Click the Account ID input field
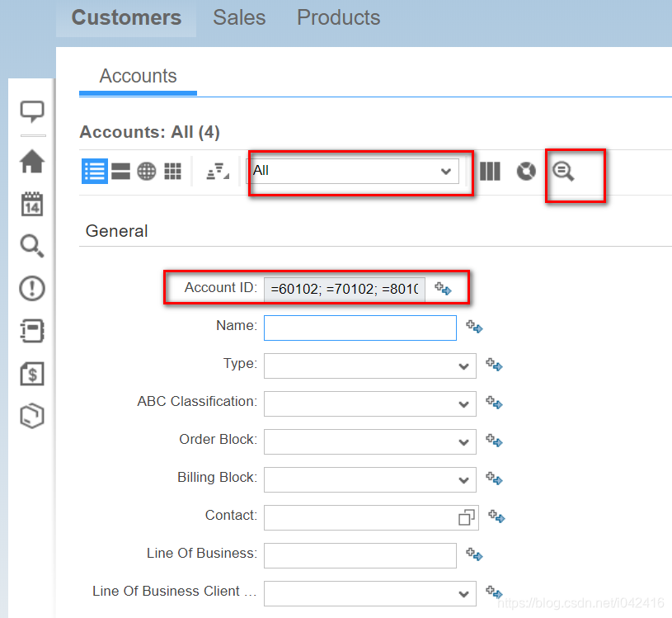672x618 pixels. coord(345,290)
